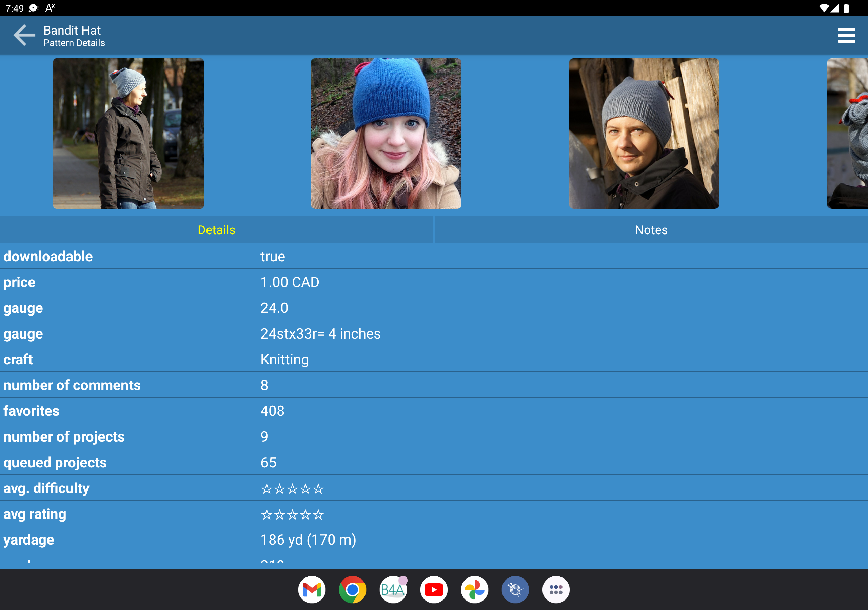Select the number of projects label
This screenshot has width=868, height=610.
pyautogui.click(x=64, y=436)
